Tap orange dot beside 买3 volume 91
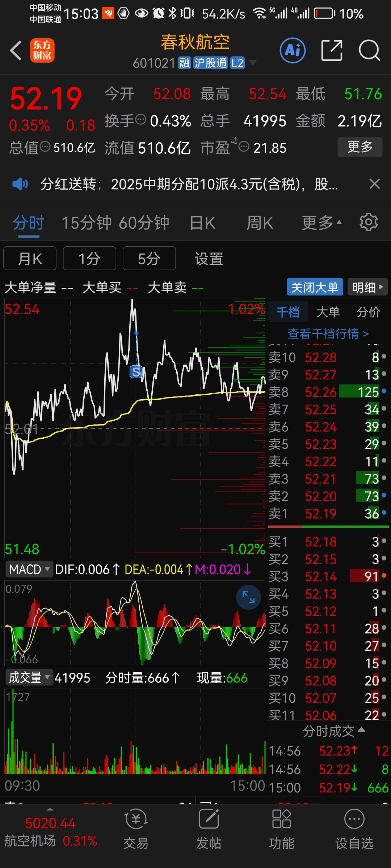 (x=384, y=575)
